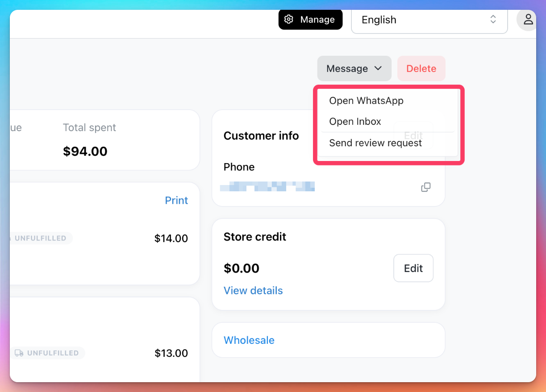This screenshot has width=546, height=392.
Task: Follow the View details link
Action: [253, 291]
